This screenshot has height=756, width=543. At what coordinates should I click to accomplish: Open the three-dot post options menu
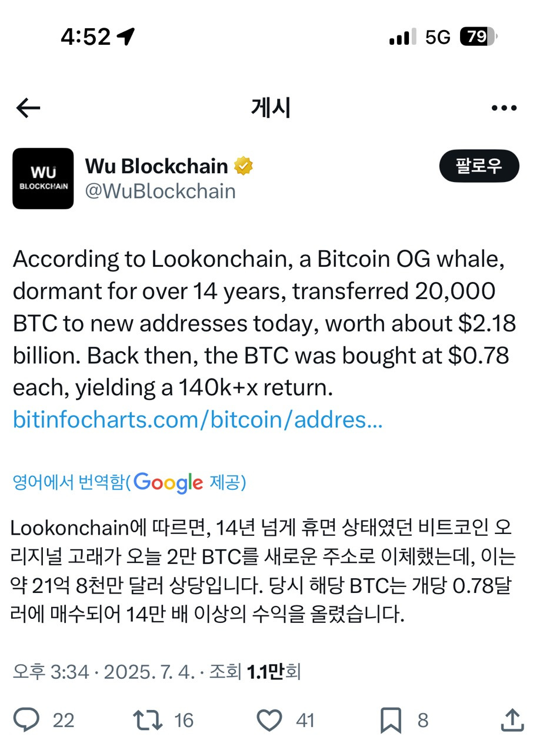504,107
